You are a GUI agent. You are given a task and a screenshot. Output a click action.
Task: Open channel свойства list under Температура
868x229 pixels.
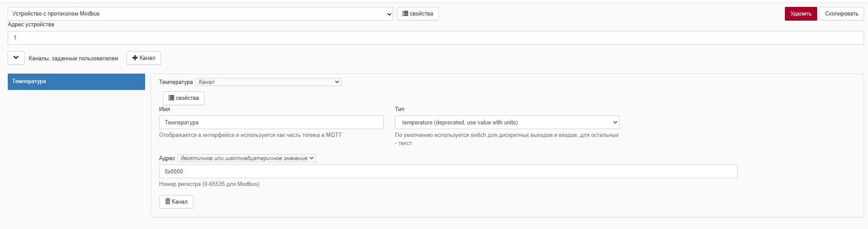coord(183,98)
